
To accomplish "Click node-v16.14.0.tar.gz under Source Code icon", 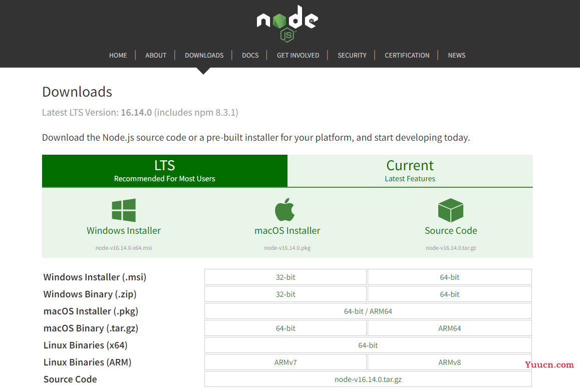I will (x=451, y=248).
